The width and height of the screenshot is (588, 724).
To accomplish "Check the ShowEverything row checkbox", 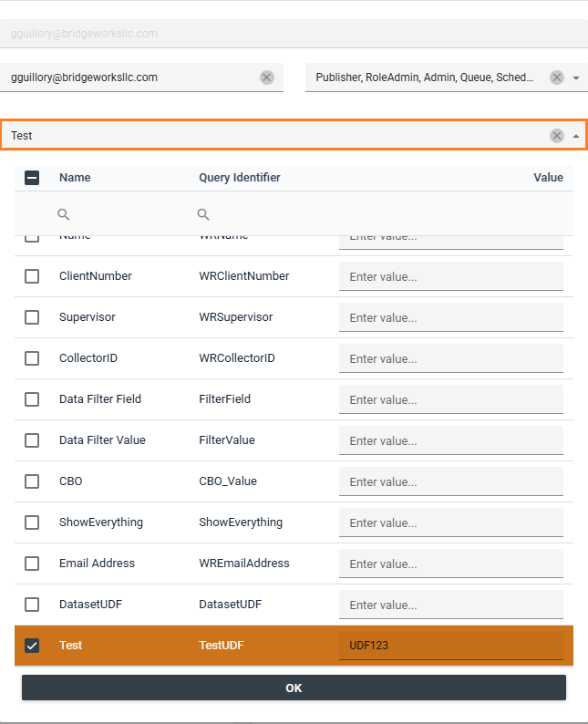I will point(32,522).
